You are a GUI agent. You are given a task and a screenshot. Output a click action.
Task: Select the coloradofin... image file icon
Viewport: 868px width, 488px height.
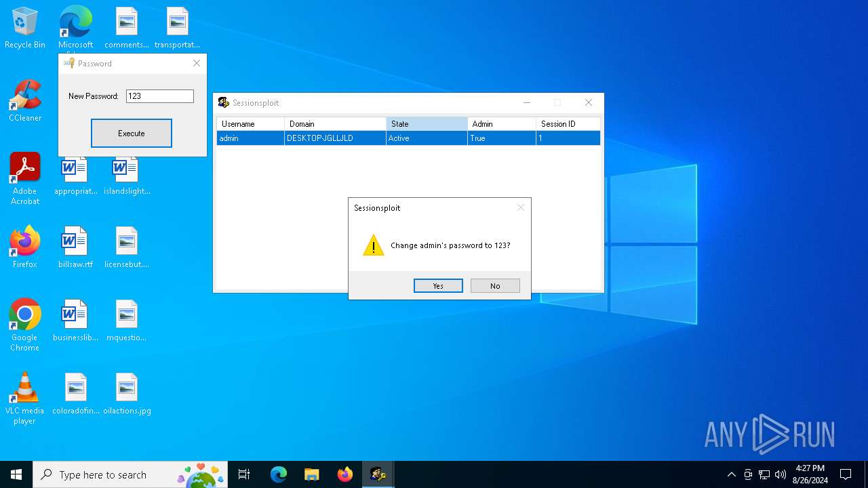coord(75,394)
